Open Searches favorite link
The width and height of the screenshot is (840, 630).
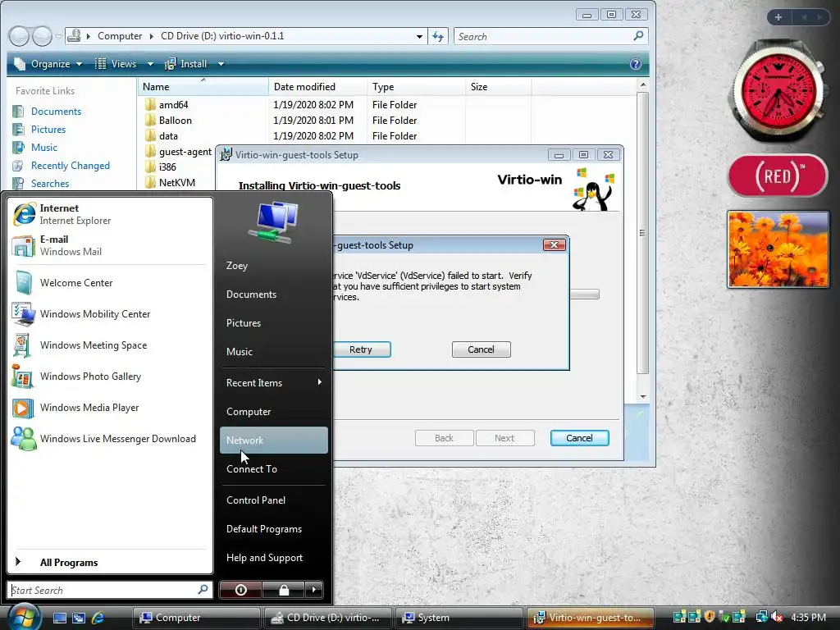(50, 183)
